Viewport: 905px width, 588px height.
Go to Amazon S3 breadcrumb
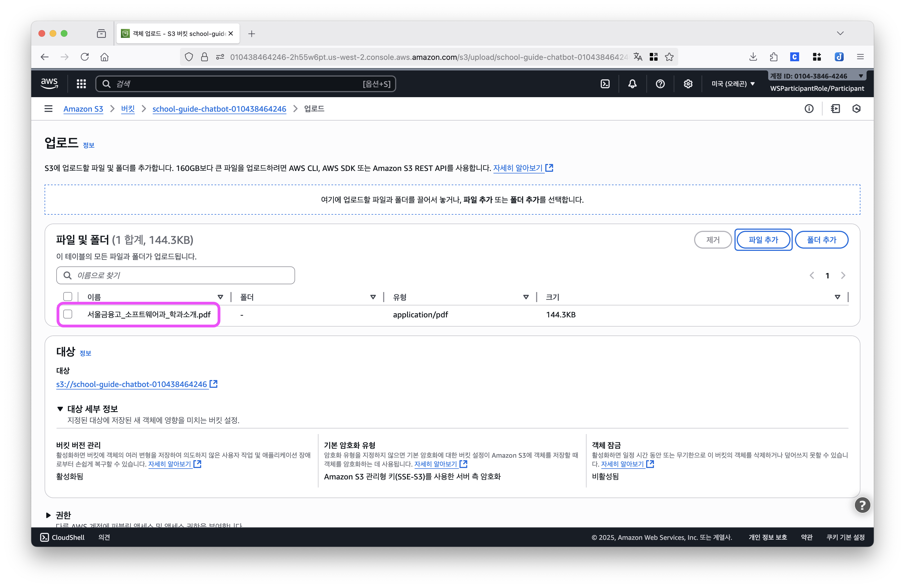83,109
